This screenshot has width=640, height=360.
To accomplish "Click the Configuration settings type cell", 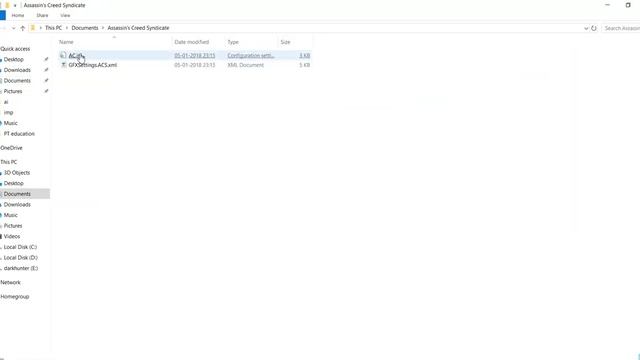I will 251,56.
